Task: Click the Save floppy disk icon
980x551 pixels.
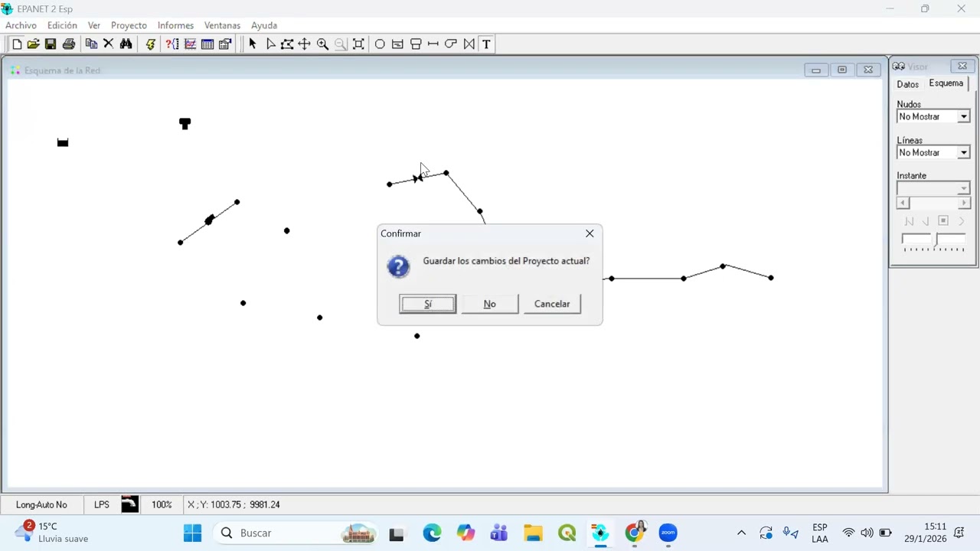Action: 51,44
